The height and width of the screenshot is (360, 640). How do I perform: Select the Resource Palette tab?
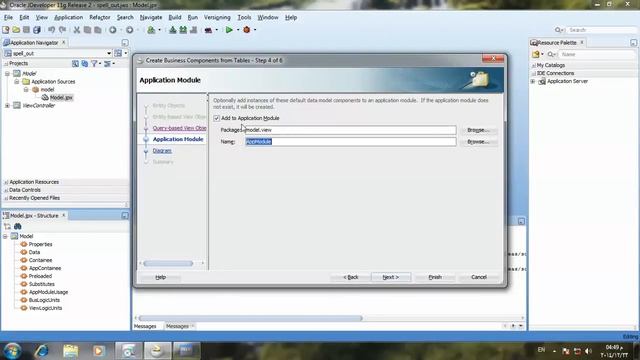[x=557, y=42]
